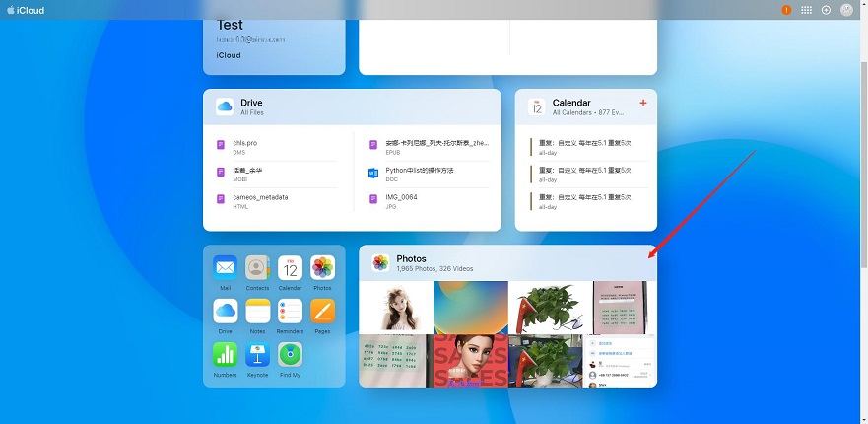Click the iCloud logo in top bar
868x424 pixels.
26,10
